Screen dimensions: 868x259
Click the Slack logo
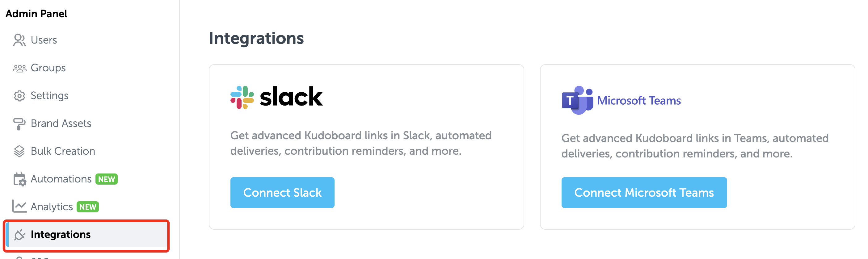[276, 97]
